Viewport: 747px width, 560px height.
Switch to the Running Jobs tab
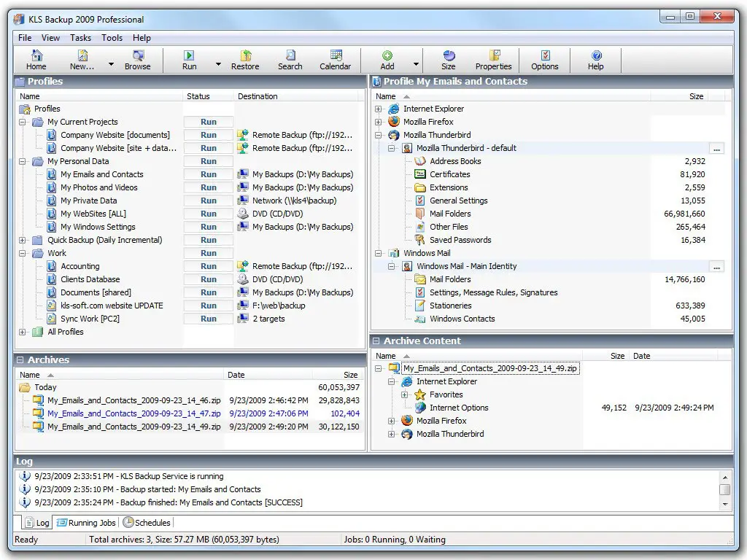(x=86, y=522)
